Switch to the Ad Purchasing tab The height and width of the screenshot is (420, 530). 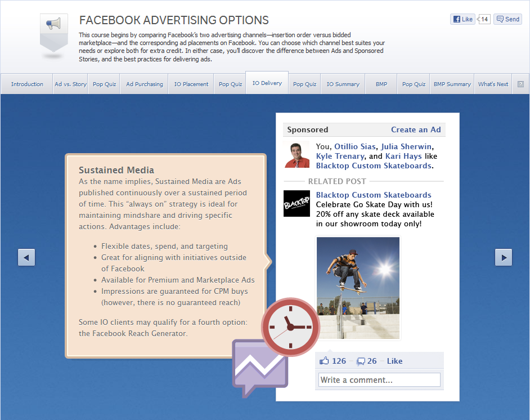click(x=145, y=84)
